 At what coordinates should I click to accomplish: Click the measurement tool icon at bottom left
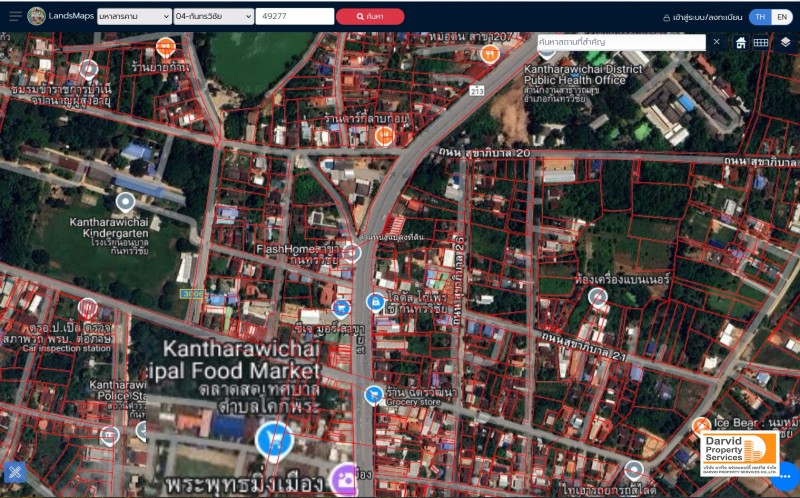[15, 472]
